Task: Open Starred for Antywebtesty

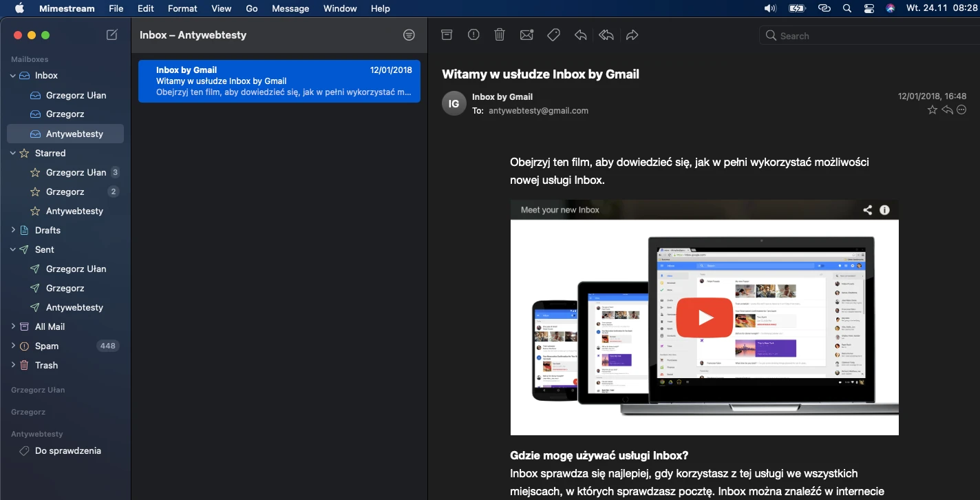Action: tap(67, 211)
